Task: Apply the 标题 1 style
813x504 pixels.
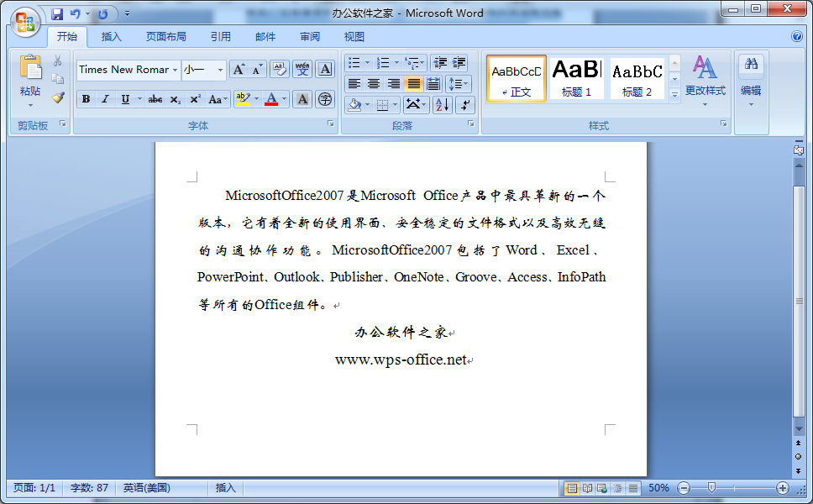Action: (576, 78)
